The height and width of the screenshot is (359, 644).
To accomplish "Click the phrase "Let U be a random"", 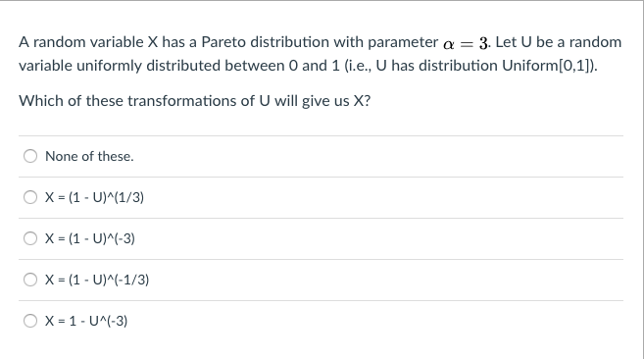I will coord(559,42).
